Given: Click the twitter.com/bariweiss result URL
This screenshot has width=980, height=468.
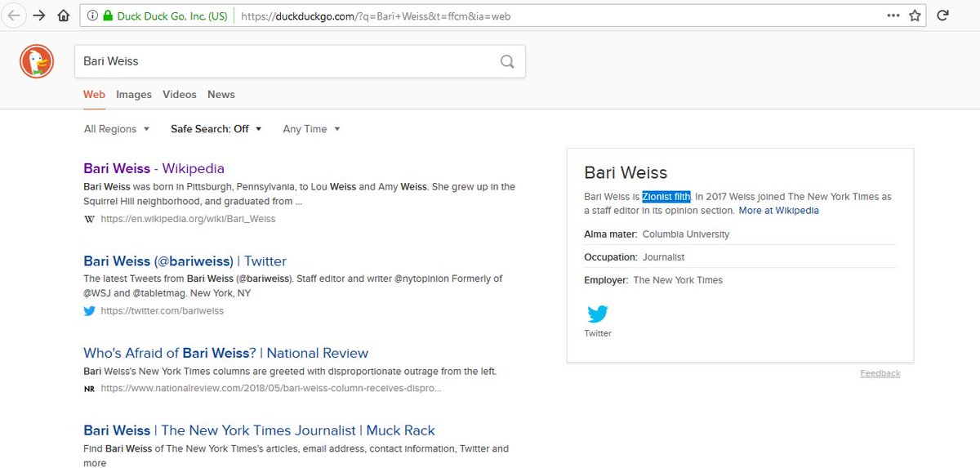Looking at the screenshot, I should pyautogui.click(x=162, y=311).
